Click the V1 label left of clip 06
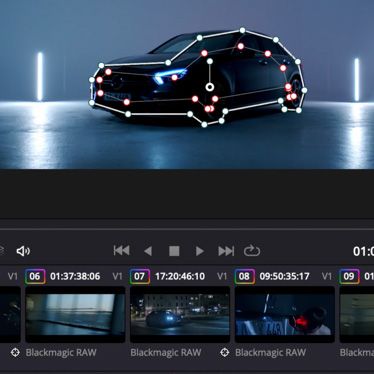The width and height of the screenshot is (374, 374). pyautogui.click(x=12, y=276)
